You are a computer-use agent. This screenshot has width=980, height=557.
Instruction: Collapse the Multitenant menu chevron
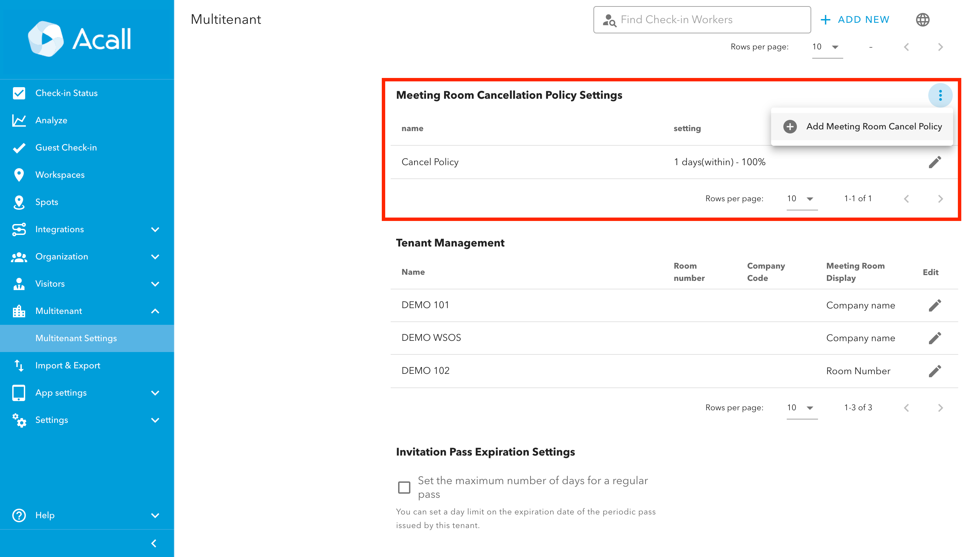coord(155,311)
